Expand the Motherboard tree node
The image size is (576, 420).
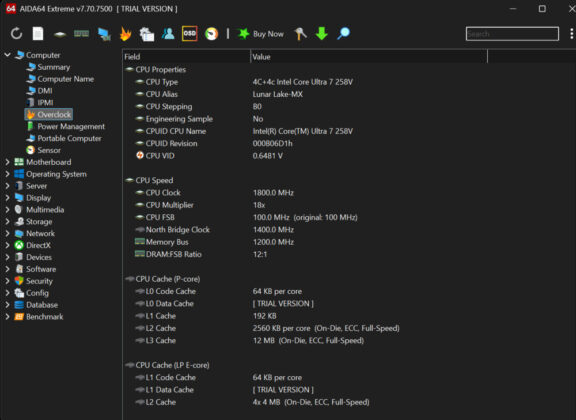(7, 162)
